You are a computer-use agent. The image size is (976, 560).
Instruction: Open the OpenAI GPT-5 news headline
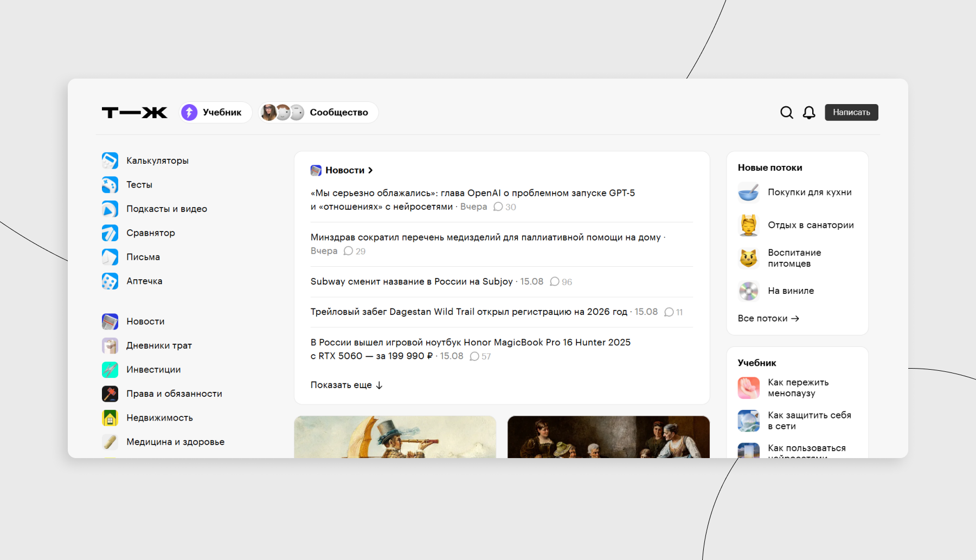coord(472,199)
